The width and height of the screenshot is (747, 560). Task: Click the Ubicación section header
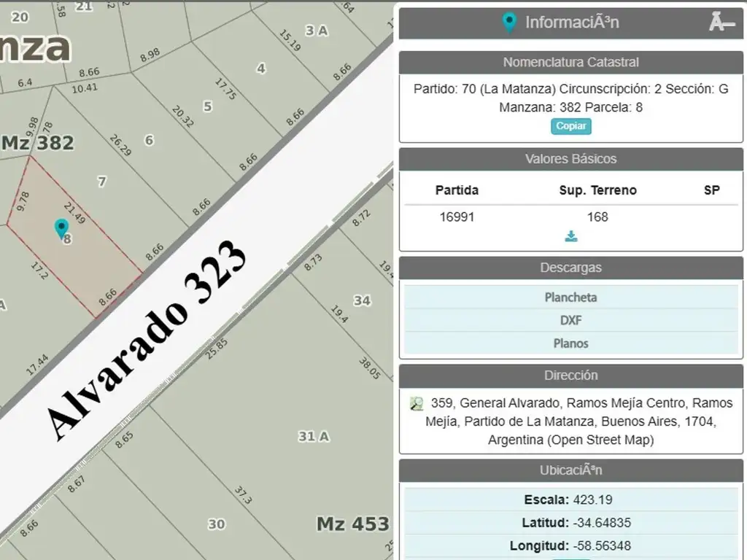570,471
